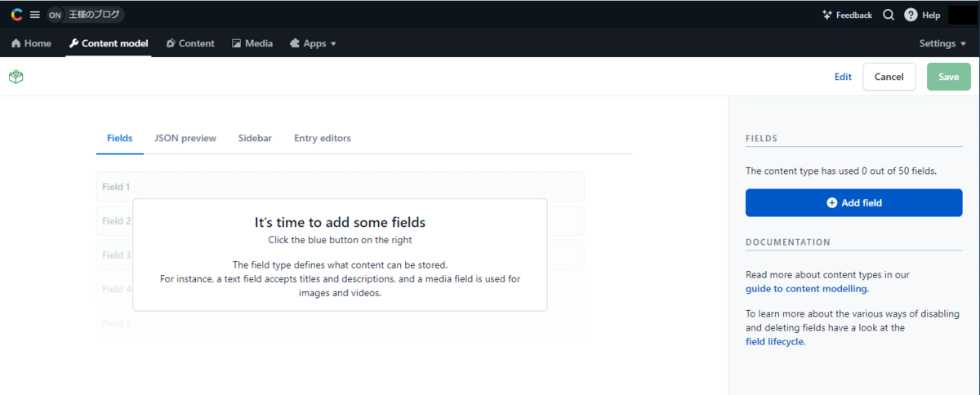Switch to the JSON preview tab
Image resolution: width=980 pixels, height=395 pixels.
pyautogui.click(x=185, y=138)
